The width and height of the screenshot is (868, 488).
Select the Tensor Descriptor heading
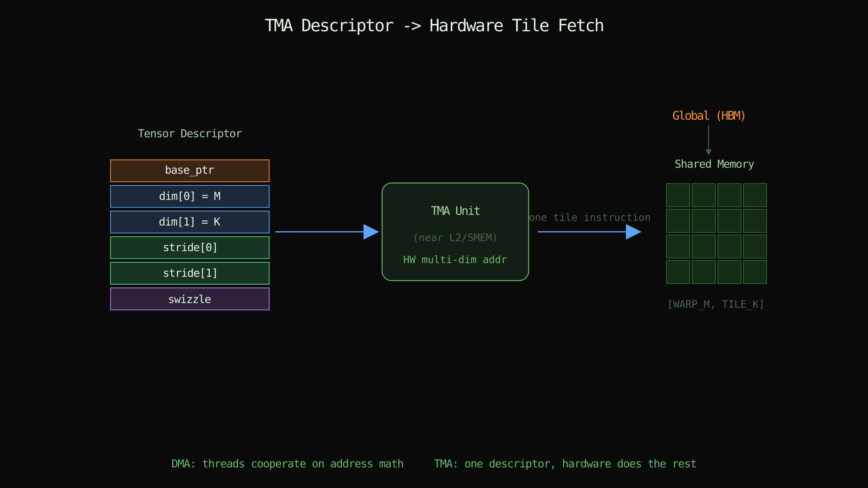(x=190, y=133)
